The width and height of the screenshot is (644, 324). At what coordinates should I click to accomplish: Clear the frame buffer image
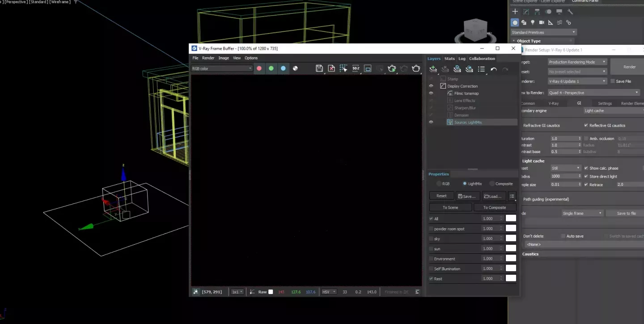331,68
